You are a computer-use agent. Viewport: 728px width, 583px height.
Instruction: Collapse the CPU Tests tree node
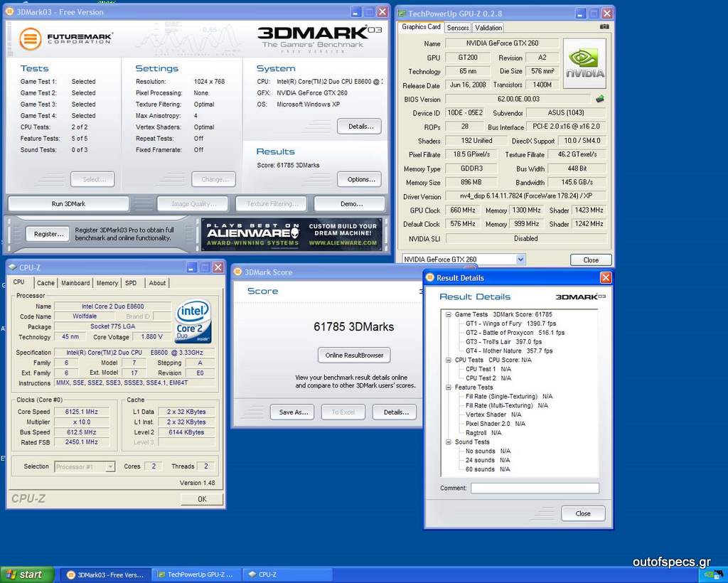[x=449, y=360]
